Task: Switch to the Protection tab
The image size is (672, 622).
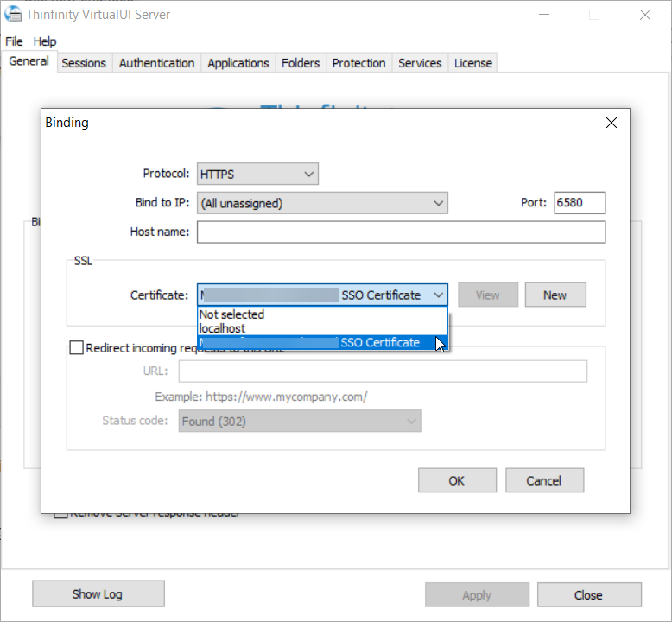Action: coord(359,63)
